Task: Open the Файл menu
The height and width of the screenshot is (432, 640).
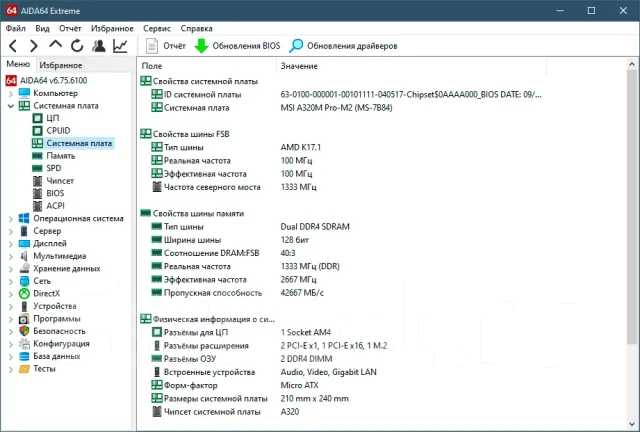Action: point(16,29)
